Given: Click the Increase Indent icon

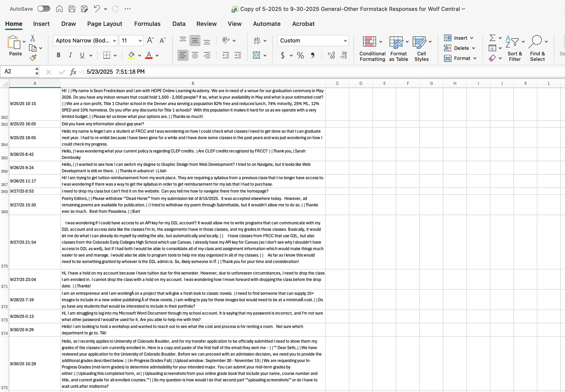Looking at the screenshot, I should [238, 55].
